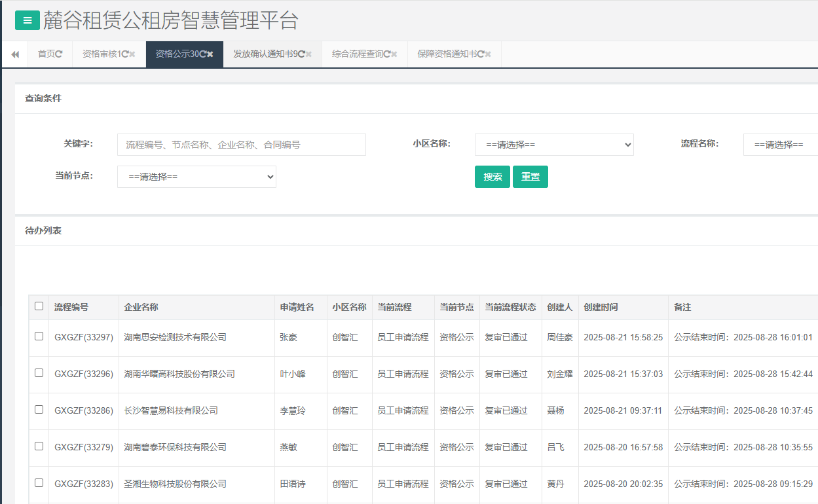
Task: Toggle the hamburger sidebar menu button
Action: click(x=28, y=20)
